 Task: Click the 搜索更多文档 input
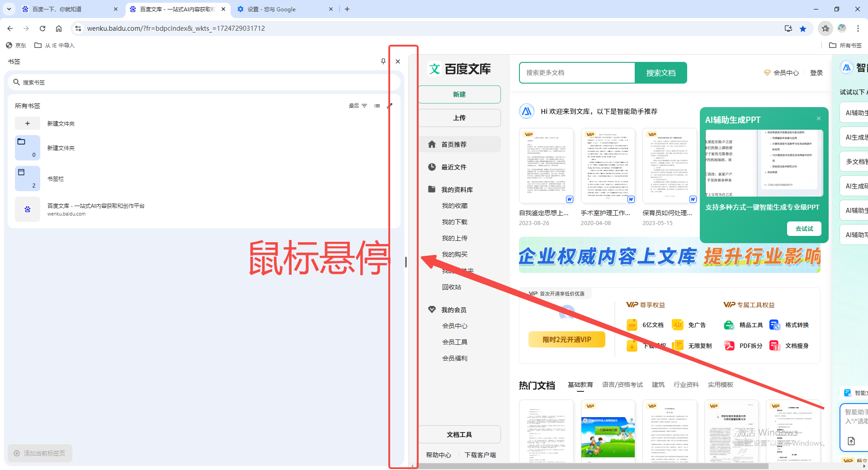(577, 73)
